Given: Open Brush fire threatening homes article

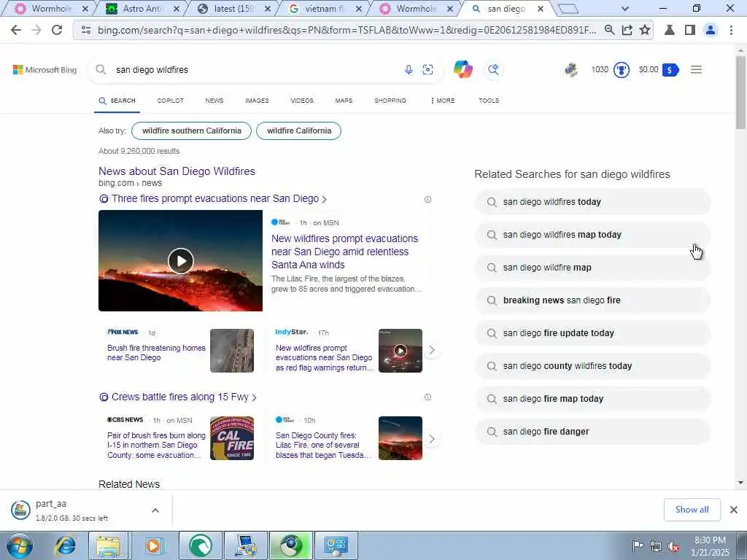Looking at the screenshot, I should pos(156,352).
